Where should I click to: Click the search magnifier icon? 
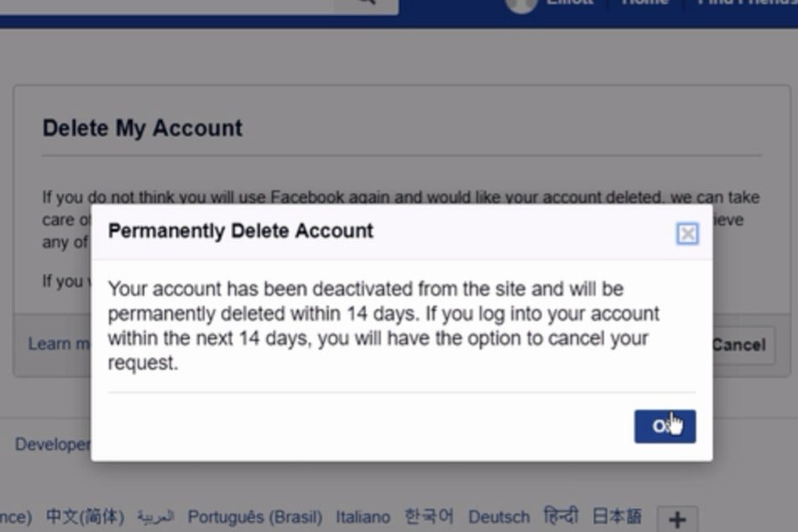pos(365,3)
